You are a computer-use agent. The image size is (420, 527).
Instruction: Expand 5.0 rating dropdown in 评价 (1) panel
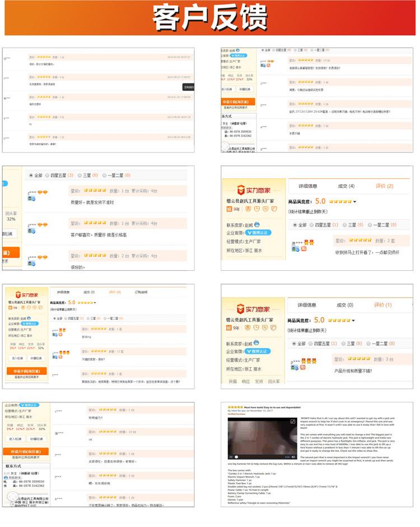[x=354, y=320]
